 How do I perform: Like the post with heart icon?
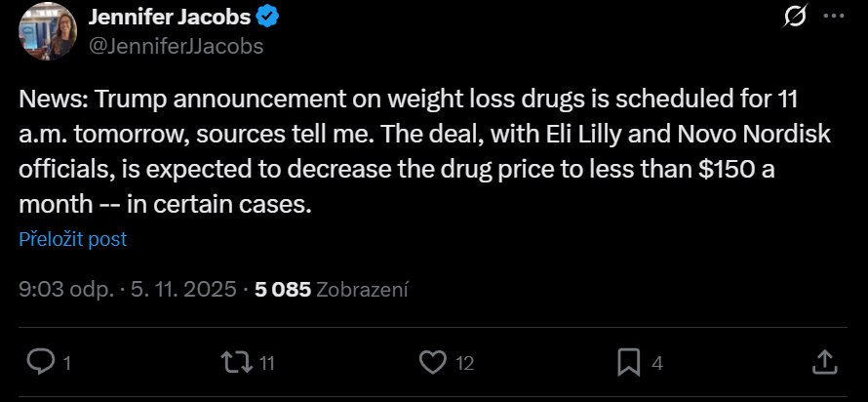click(431, 363)
